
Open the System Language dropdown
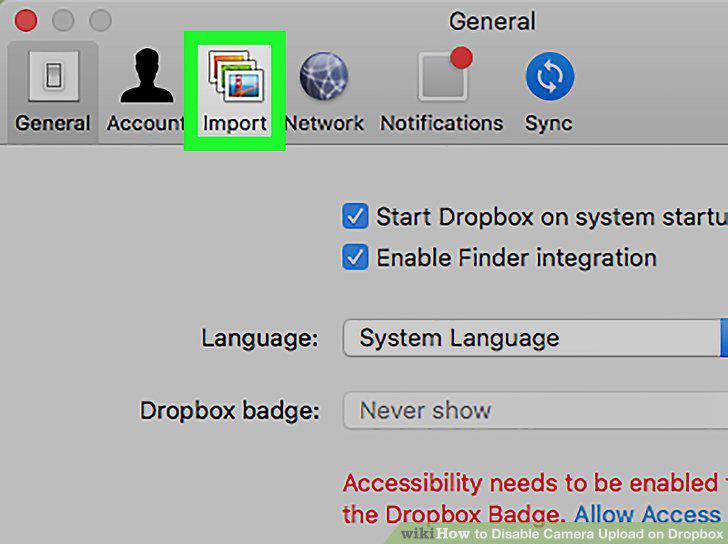tap(535, 338)
